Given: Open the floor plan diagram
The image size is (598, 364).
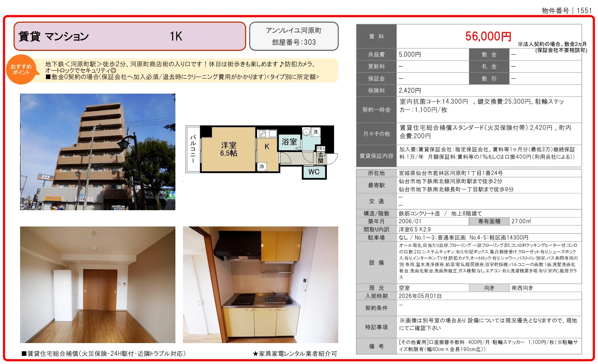Looking at the screenshot, I should (261, 152).
